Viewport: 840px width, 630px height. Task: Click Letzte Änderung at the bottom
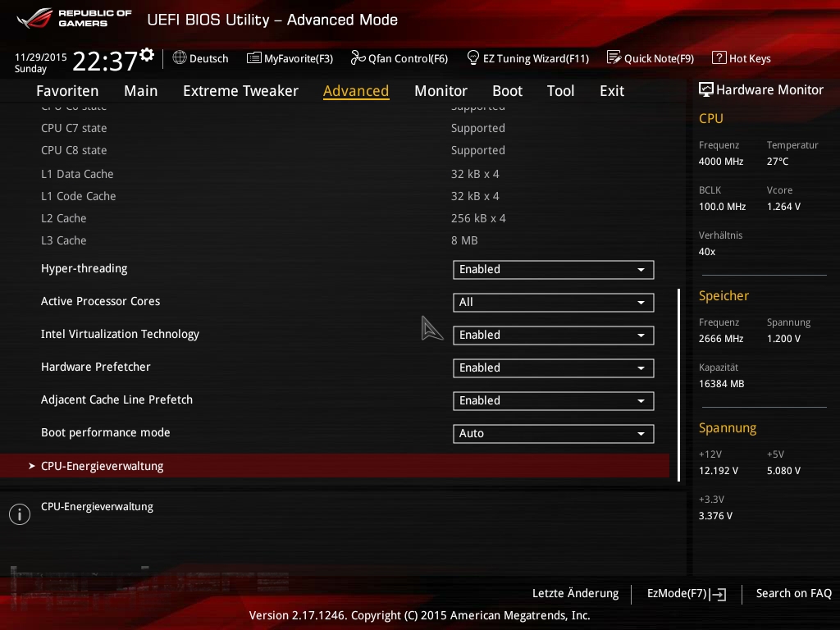coord(575,593)
